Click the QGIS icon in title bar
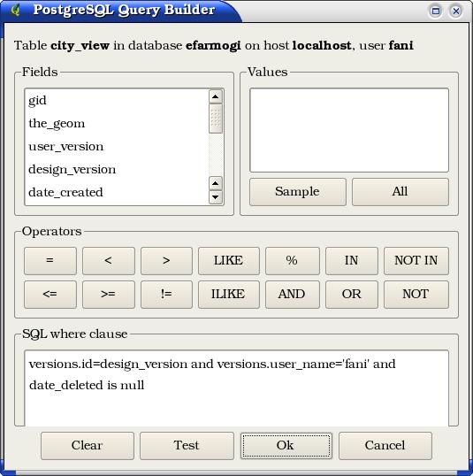The width and height of the screenshot is (473, 476). (15, 10)
